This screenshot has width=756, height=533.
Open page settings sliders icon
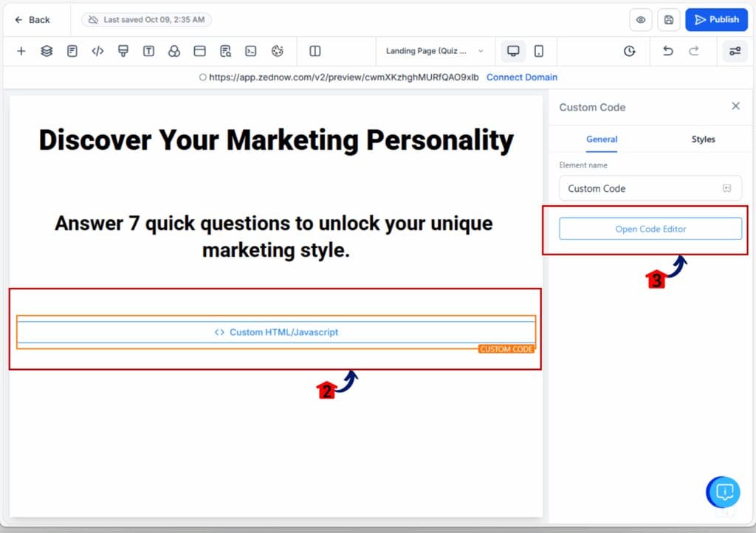(735, 51)
